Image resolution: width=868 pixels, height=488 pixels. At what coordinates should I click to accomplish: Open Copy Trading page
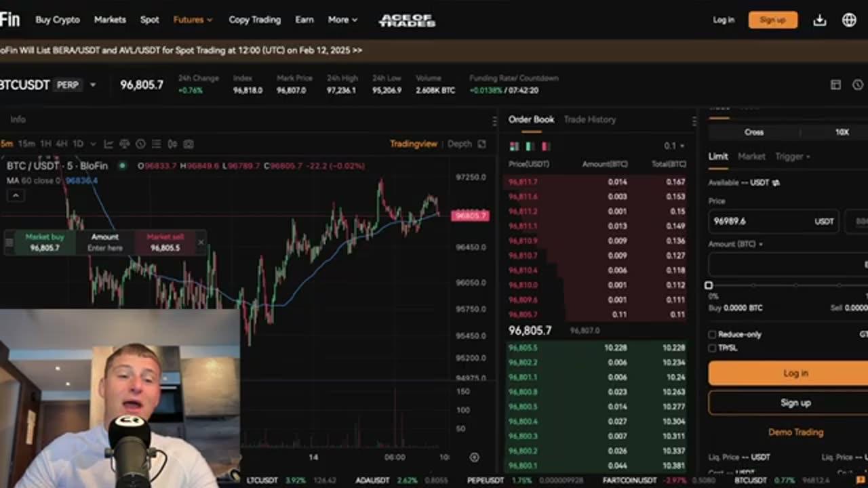click(254, 20)
